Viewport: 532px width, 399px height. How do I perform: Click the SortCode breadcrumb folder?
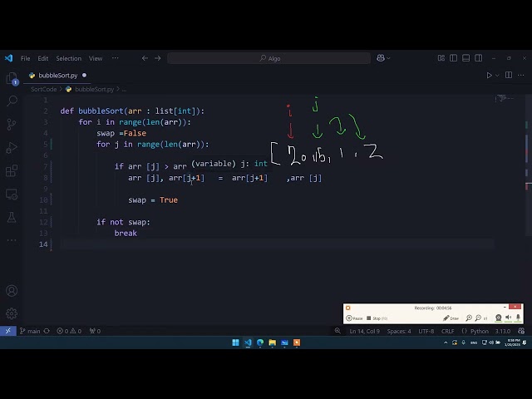pyautogui.click(x=43, y=89)
